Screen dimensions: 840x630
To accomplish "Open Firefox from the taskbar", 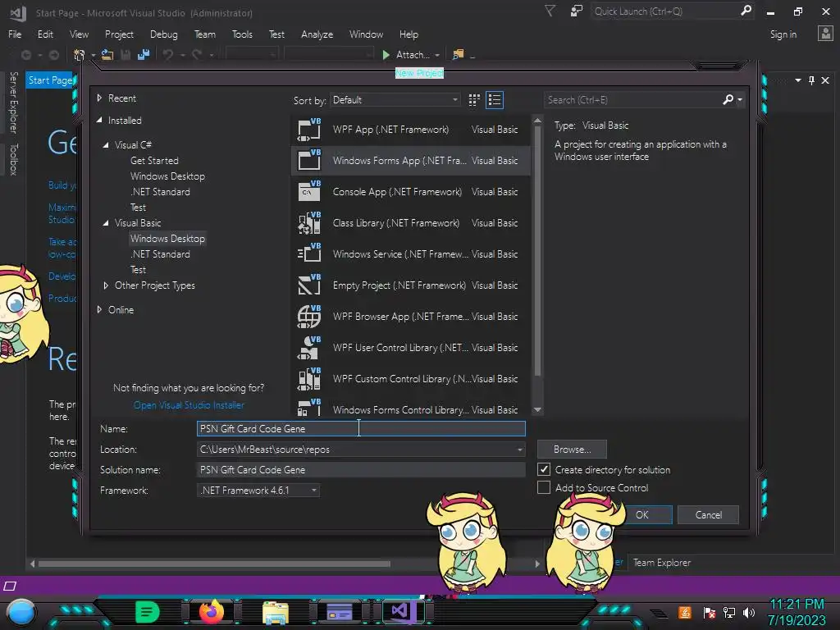I will click(x=212, y=611).
